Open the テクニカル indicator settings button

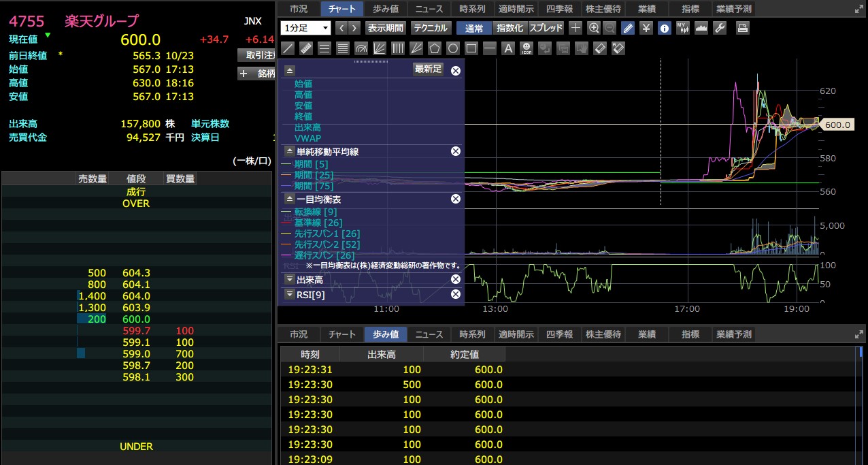[x=431, y=28]
